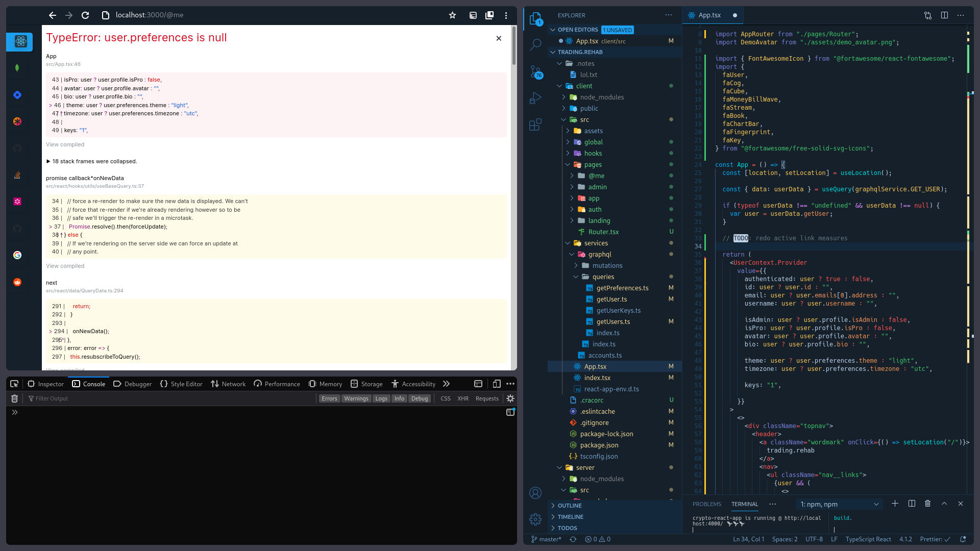
Task: Open browser three-dot menu
Action: click(506, 15)
